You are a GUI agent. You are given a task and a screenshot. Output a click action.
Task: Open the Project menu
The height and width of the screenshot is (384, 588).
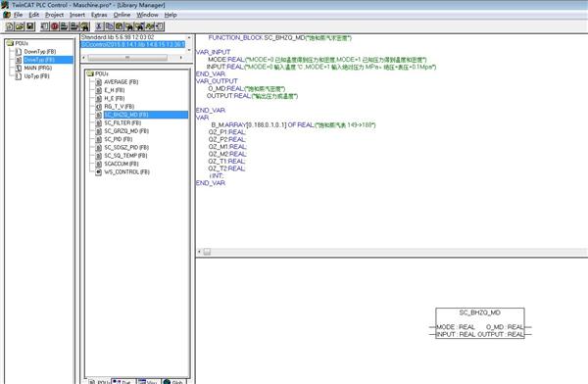[x=54, y=15]
